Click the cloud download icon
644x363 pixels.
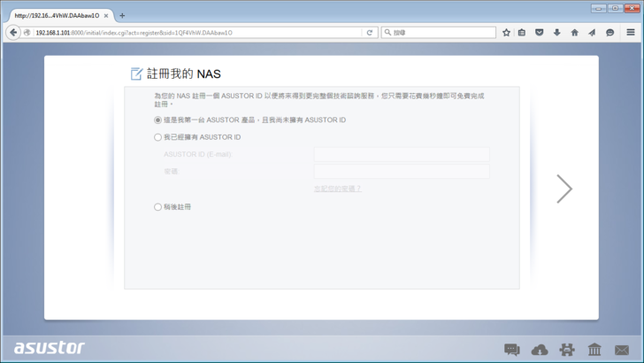click(540, 350)
